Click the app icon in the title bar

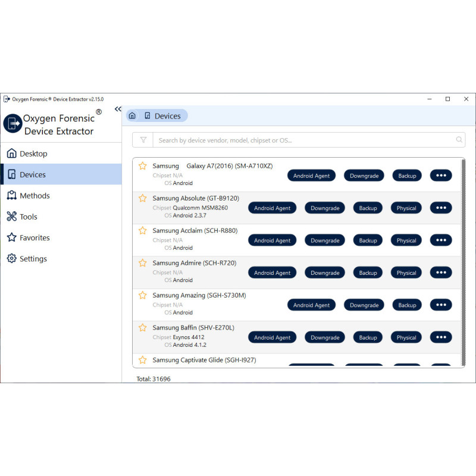click(7, 99)
